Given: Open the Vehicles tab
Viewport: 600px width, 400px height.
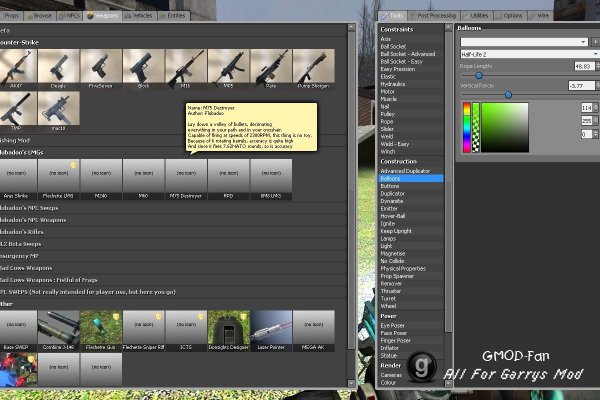Looking at the screenshot, I should click(x=139, y=16).
